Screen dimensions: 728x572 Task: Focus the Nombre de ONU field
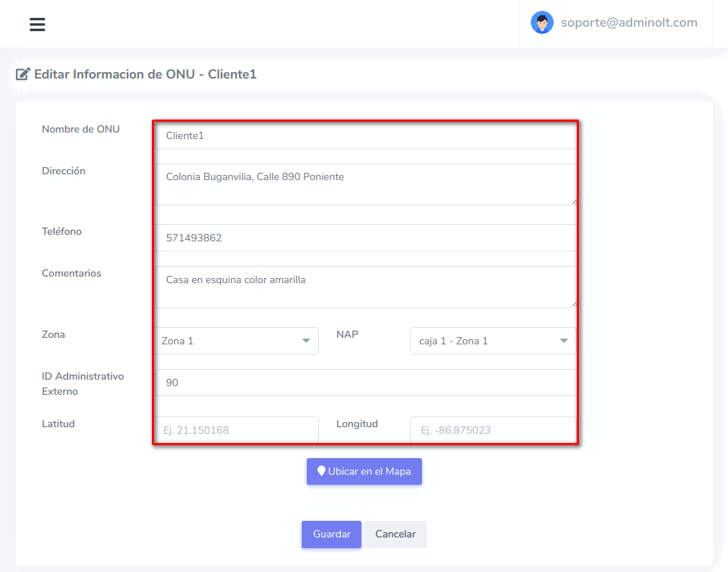tap(365, 135)
